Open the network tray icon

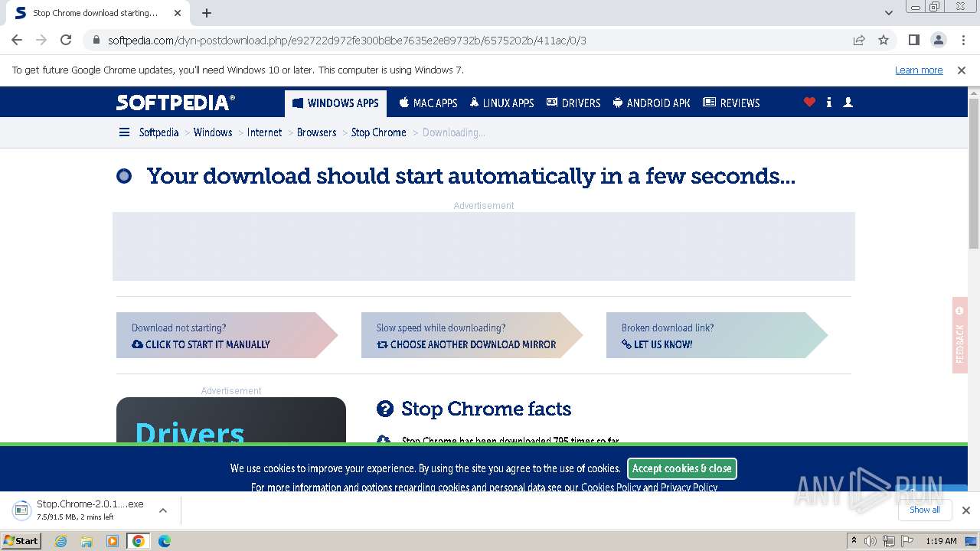click(x=889, y=541)
